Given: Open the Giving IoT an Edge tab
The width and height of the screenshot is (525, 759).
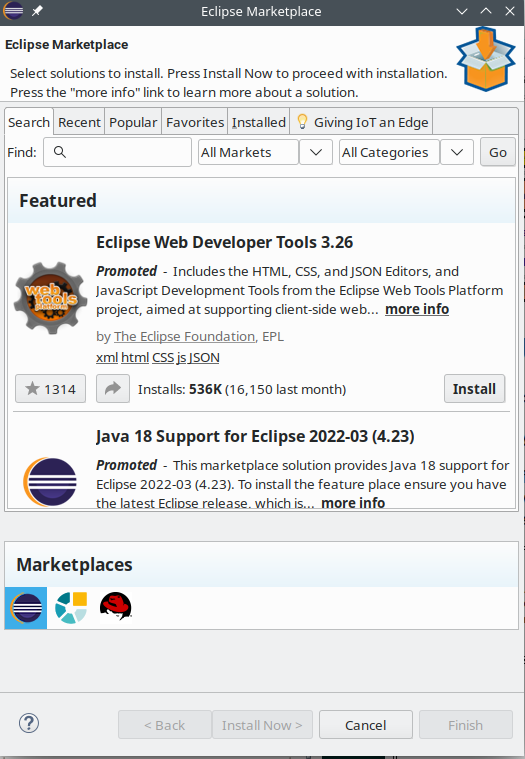Looking at the screenshot, I should (x=361, y=122).
